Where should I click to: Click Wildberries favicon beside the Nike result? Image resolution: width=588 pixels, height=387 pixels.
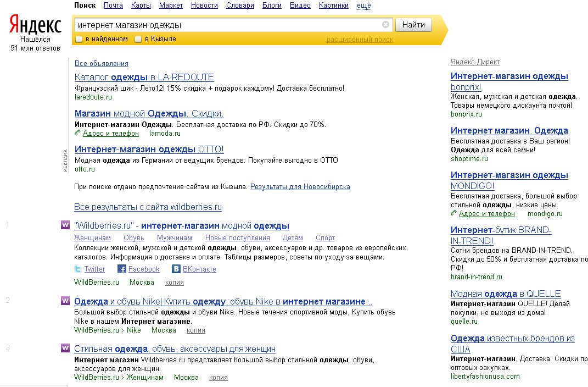(65, 301)
